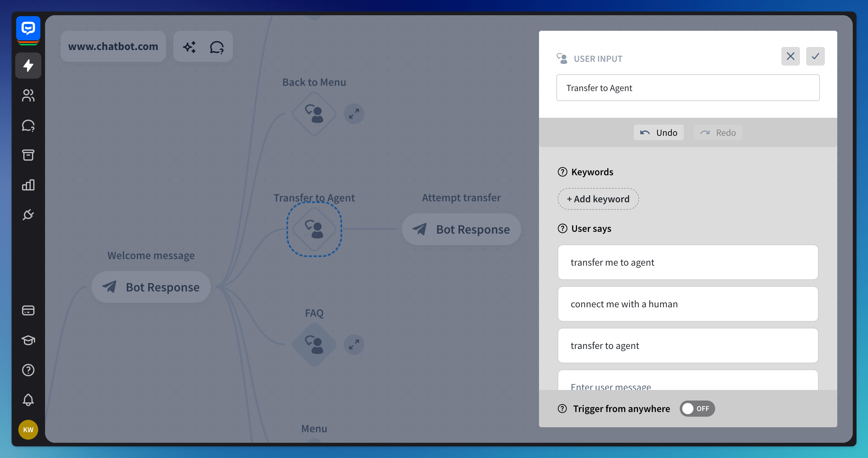868x458 pixels.
Task: Toggle Trigger from anywhere switch
Action: pos(697,409)
